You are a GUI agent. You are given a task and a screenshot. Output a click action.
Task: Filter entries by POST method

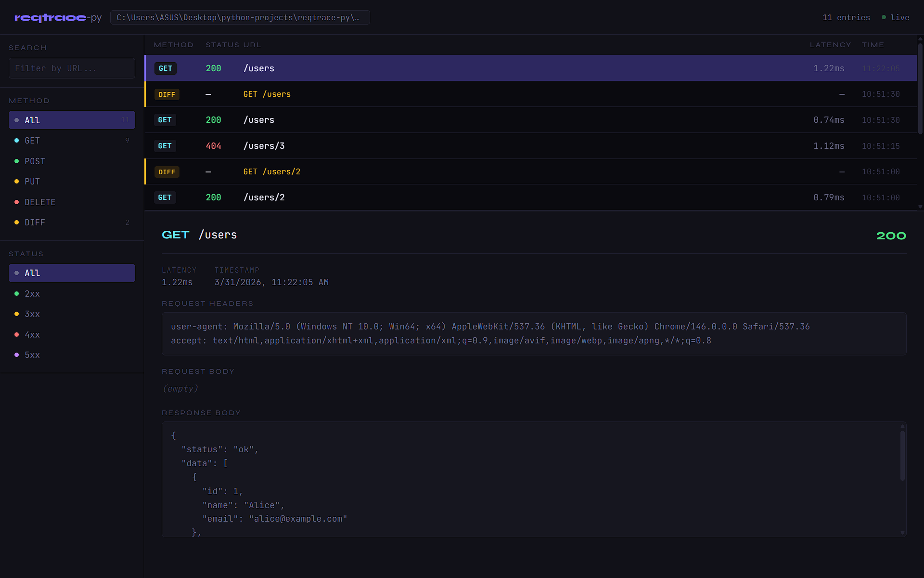coord(72,161)
